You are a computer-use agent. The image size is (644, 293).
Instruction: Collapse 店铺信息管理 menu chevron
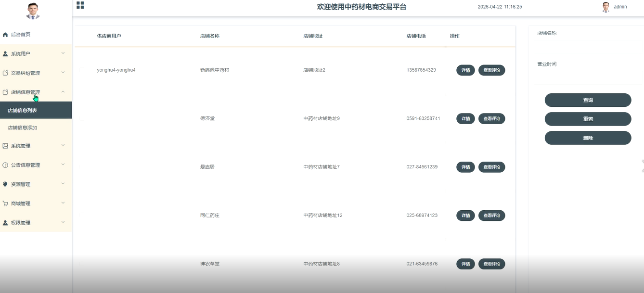click(63, 91)
